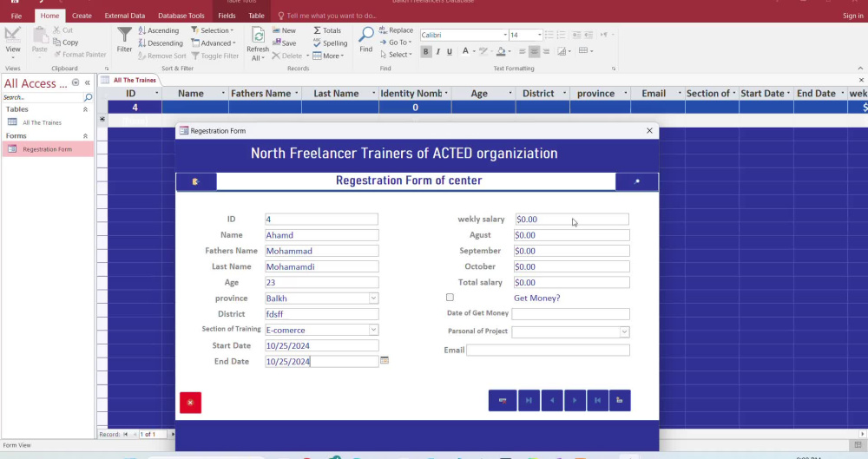Click the District field containing fdsff
The height and width of the screenshot is (459, 868).
322,314
